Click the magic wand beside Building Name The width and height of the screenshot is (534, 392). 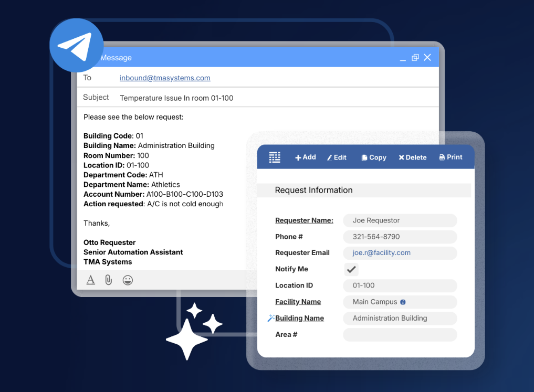[x=271, y=318]
